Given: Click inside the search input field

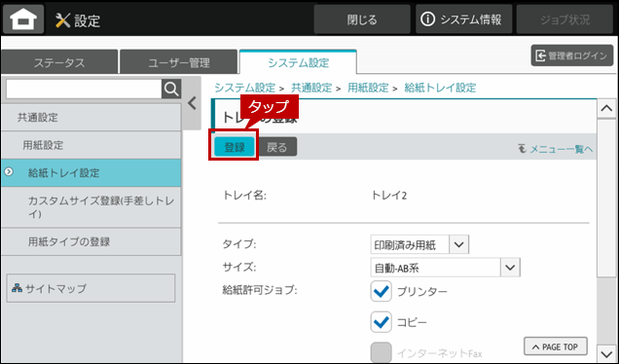Looking at the screenshot, I should 84,90.
